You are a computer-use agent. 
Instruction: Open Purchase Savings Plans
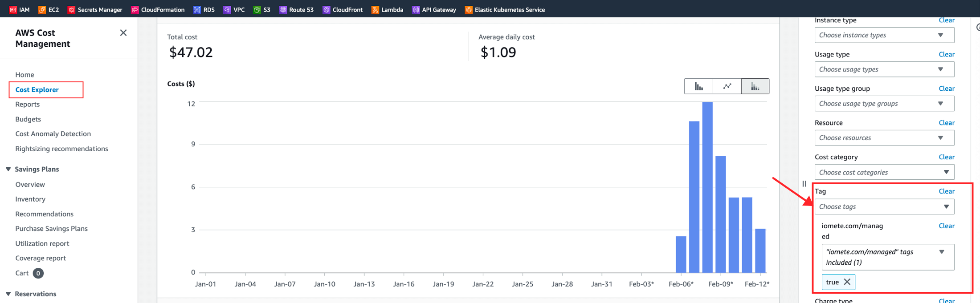(x=51, y=228)
